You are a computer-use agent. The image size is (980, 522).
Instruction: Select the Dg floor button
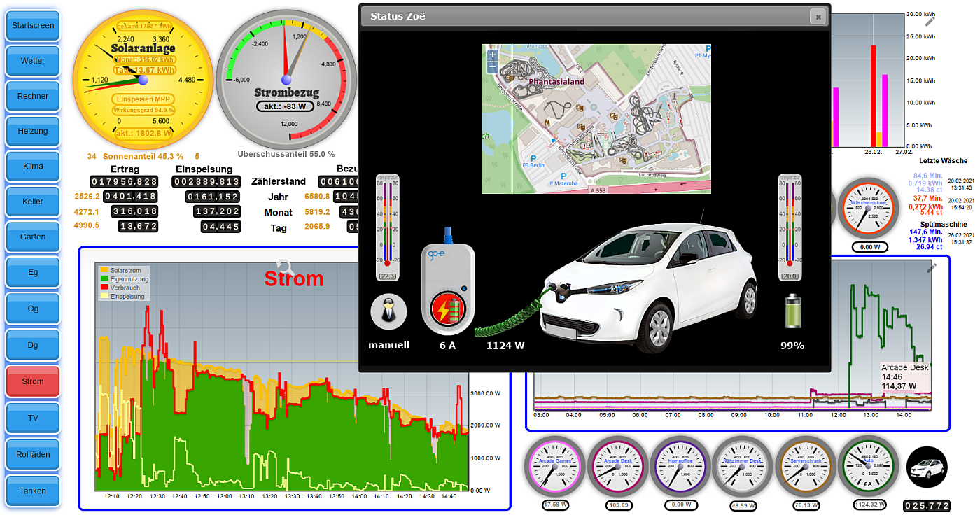33,345
